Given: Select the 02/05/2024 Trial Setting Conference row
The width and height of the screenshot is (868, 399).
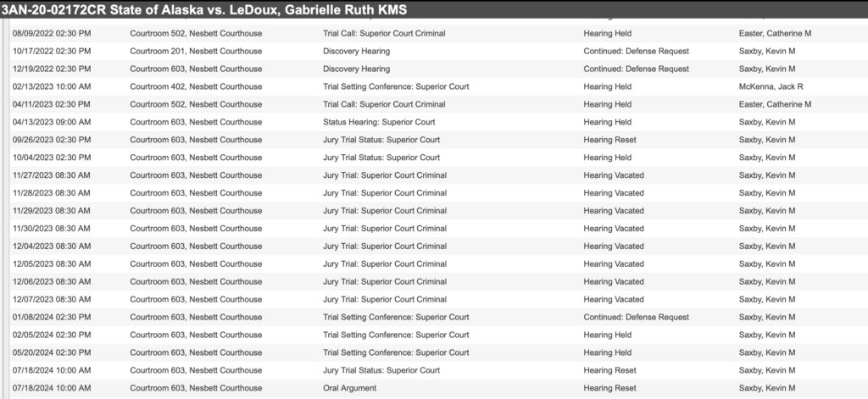Looking at the screenshot, I should pos(438,335).
